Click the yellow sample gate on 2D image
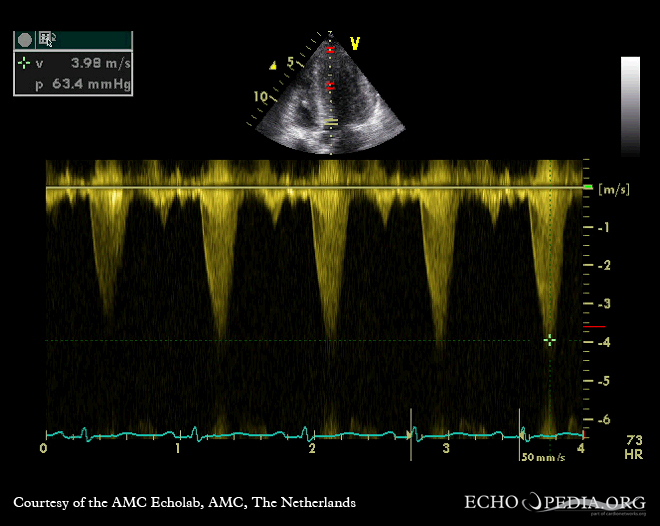The height and width of the screenshot is (526, 660). pyautogui.click(x=331, y=123)
